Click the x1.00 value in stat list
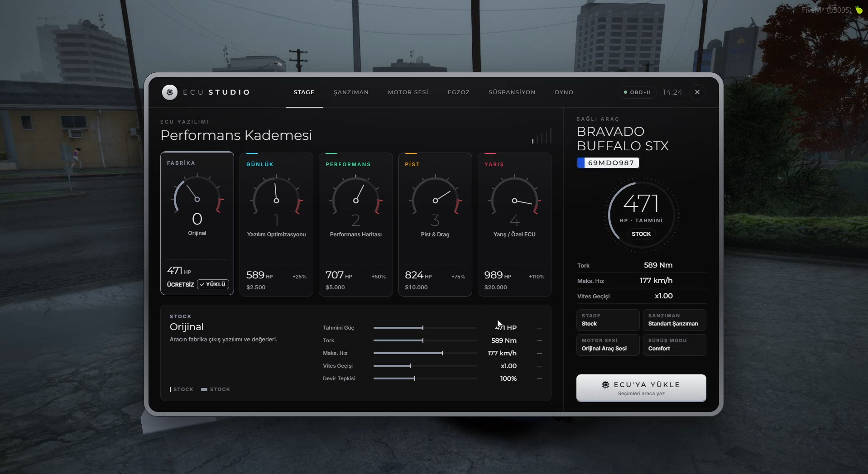This screenshot has width=868, height=474. click(x=508, y=366)
